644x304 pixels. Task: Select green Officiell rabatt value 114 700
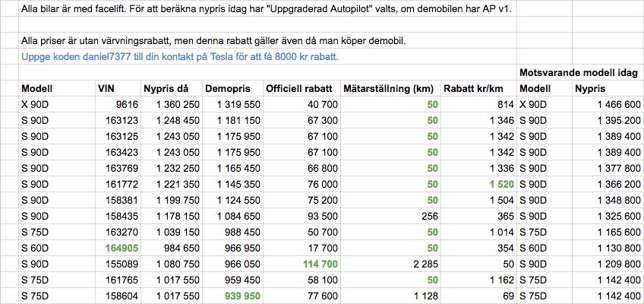click(302, 264)
